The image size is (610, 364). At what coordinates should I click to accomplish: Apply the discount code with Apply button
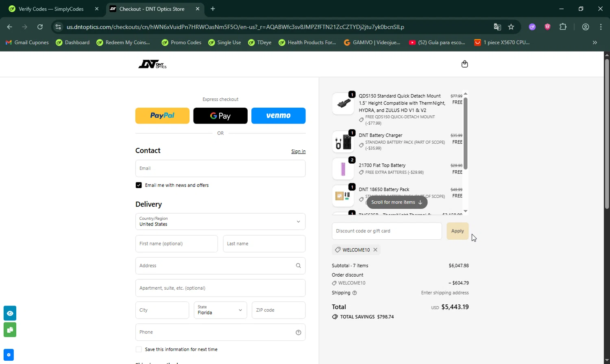click(x=457, y=231)
